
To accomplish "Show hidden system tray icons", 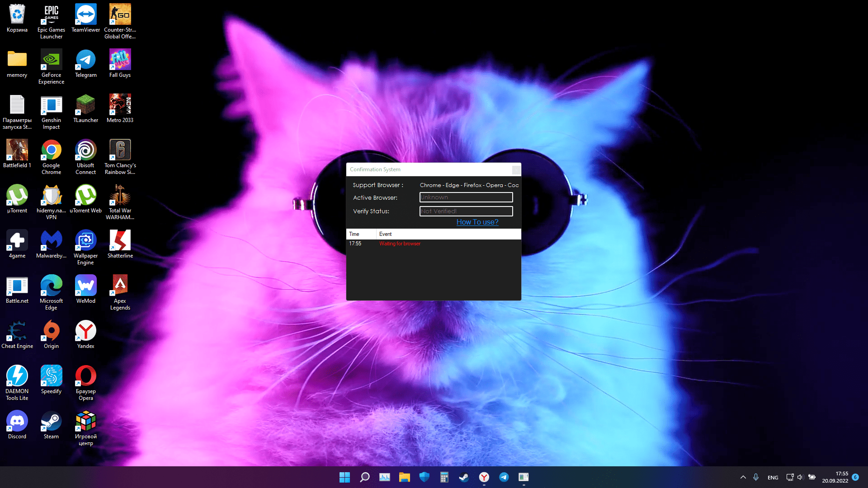I will tap(743, 477).
